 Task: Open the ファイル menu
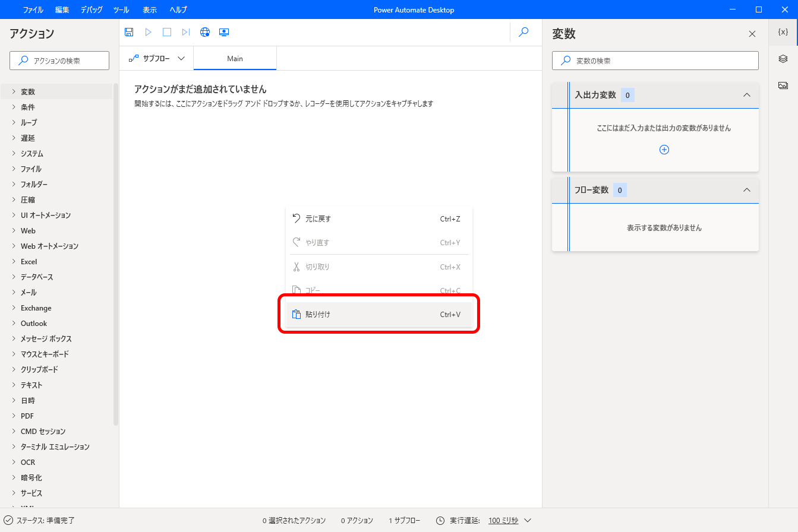33,9
